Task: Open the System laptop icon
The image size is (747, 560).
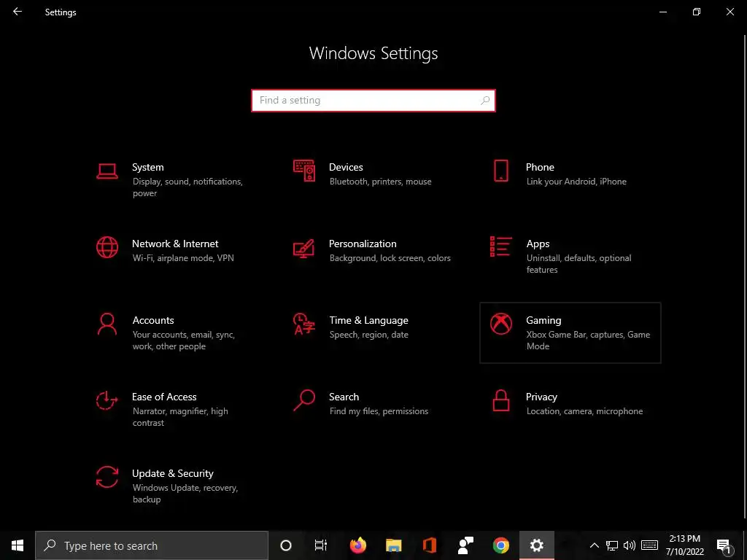Action: click(107, 171)
